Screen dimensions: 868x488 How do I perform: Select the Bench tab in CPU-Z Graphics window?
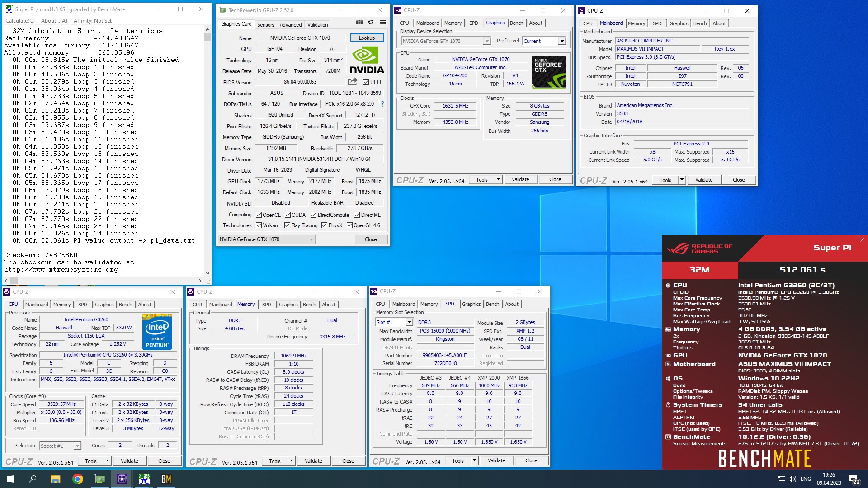pyautogui.click(x=517, y=23)
